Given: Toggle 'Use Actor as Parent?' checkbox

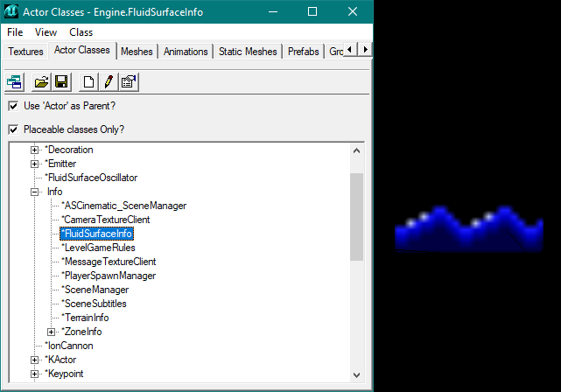Looking at the screenshot, I should (13, 106).
